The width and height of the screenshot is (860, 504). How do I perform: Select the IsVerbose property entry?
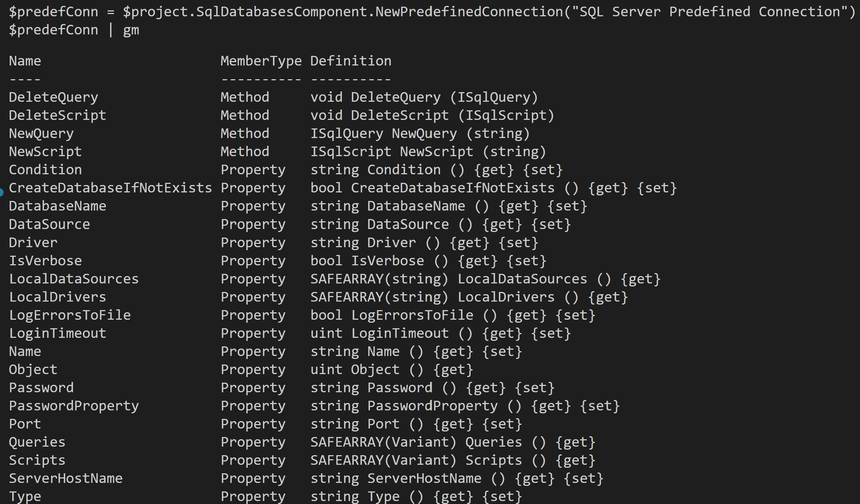[45, 260]
